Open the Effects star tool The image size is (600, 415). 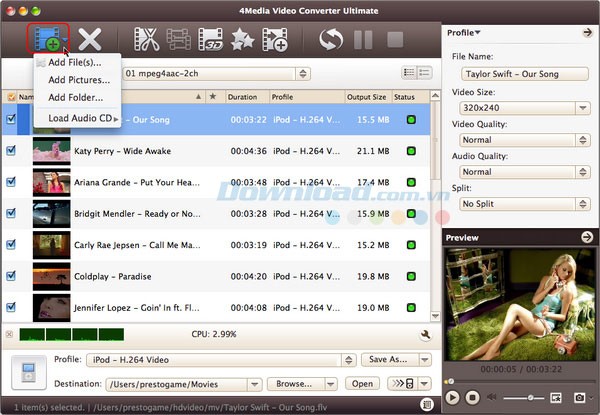242,40
